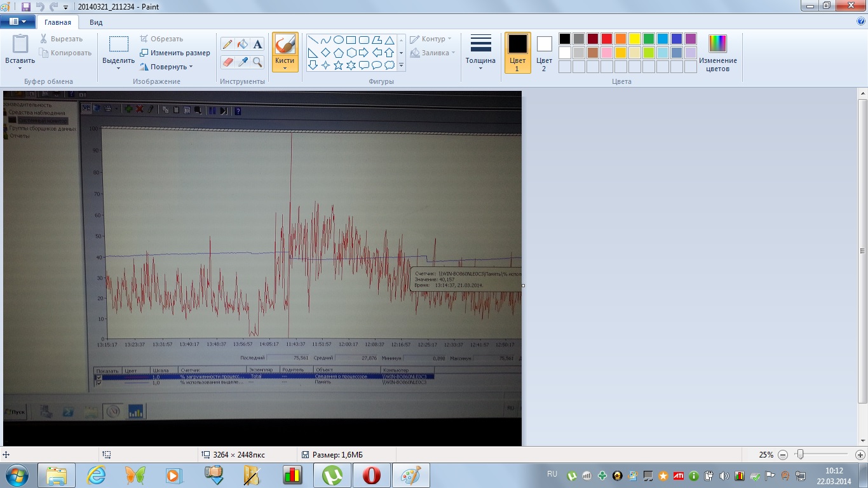Open the Paint file menu button

pos(18,22)
